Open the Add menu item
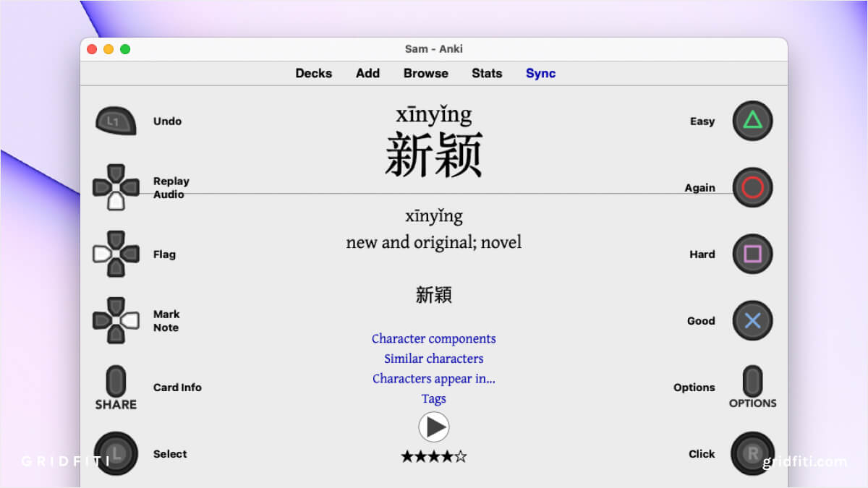The width and height of the screenshot is (868, 488). click(x=367, y=73)
